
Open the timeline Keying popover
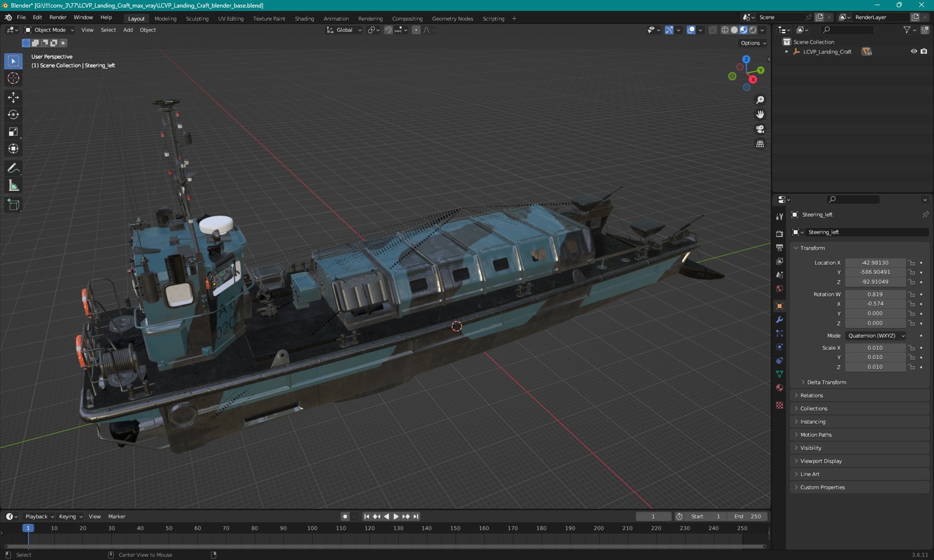pos(70,516)
